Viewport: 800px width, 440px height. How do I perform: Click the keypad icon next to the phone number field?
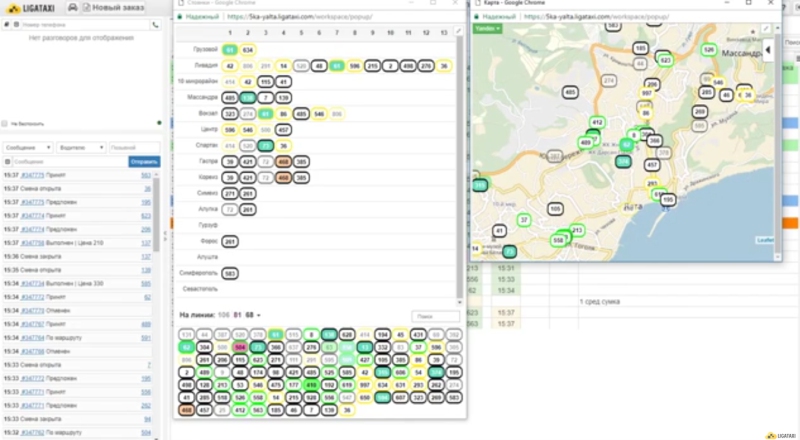point(16,25)
